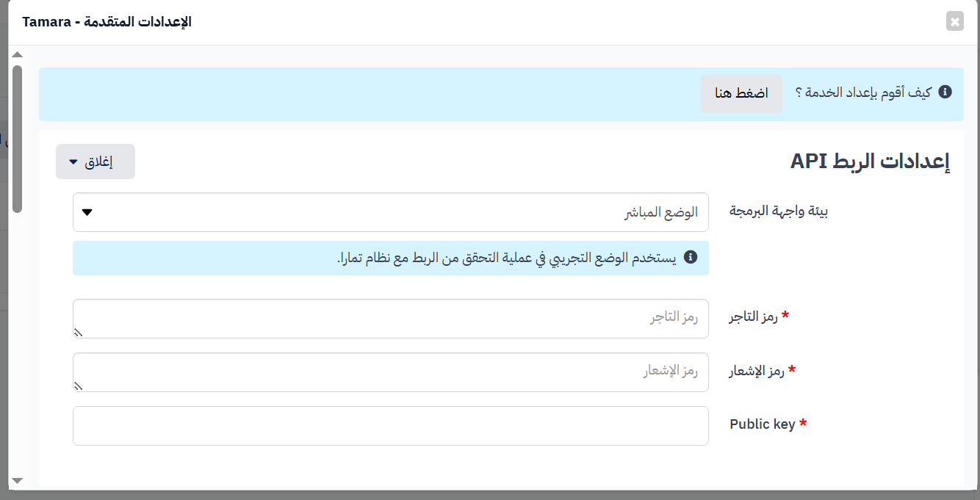Screen dimensions: 980x500
Task: Click the scrollbar down arrow
Action: [x=17, y=481]
